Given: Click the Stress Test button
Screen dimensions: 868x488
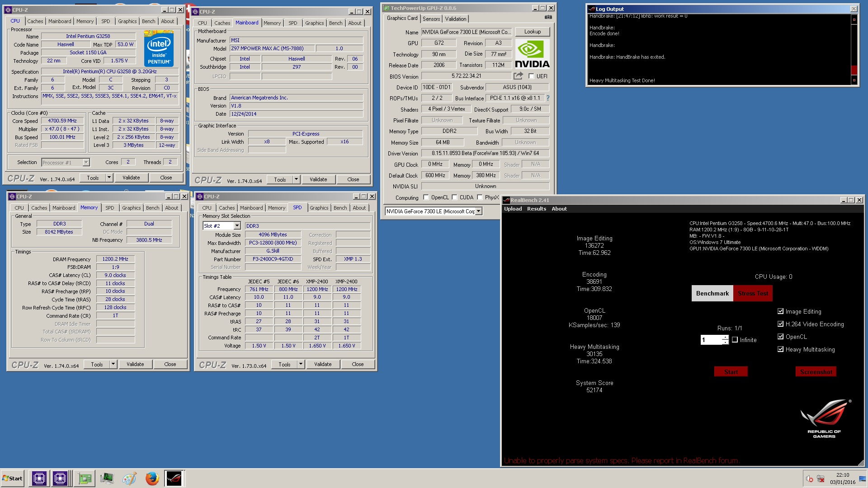Looking at the screenshot, I should (x=753, y=293).
